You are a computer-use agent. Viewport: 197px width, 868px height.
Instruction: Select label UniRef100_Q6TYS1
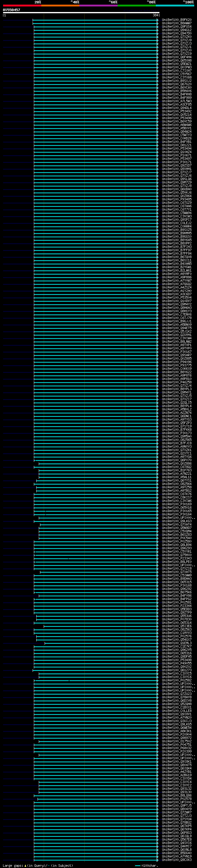click(x=176, y=481)
